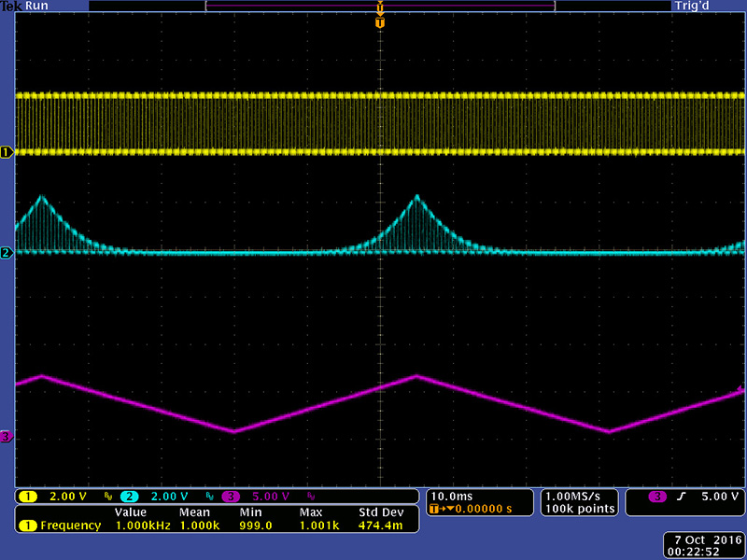Click the channel 1 scale 2.00 V
The height and width of the screenshot is (560, 747).
tap(68, 497)
